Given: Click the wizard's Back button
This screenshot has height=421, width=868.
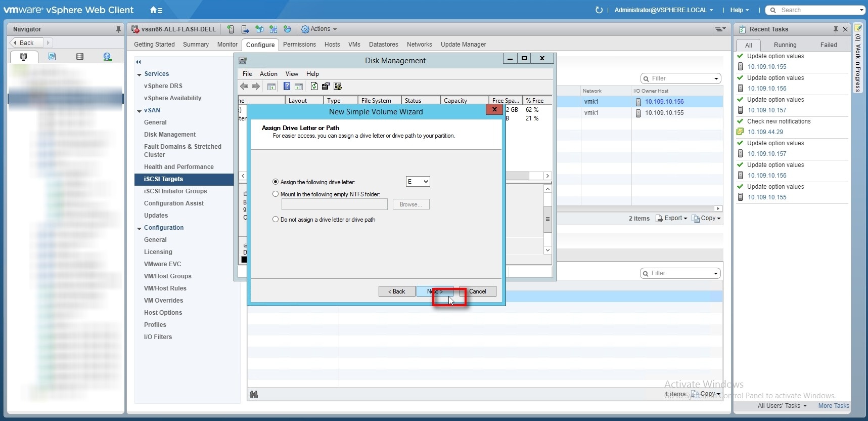Looking at the screenshot, I should click(396, 291).
